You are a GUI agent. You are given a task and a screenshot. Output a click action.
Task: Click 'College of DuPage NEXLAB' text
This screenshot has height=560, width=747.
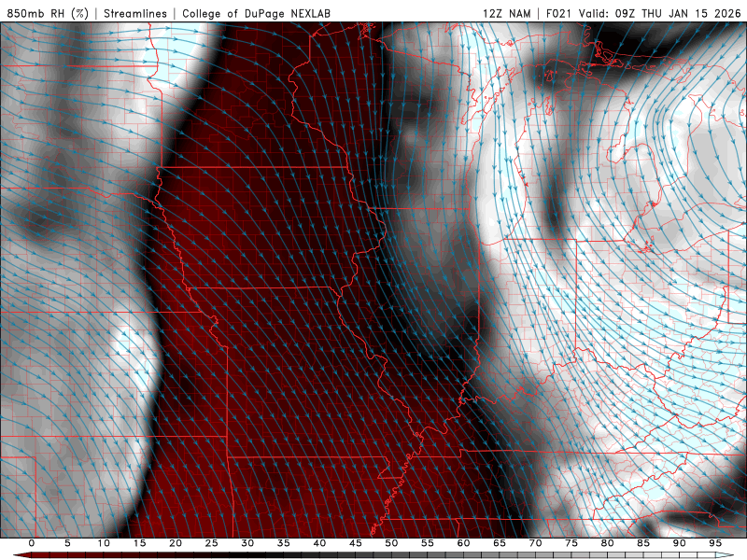pos(256,13)
